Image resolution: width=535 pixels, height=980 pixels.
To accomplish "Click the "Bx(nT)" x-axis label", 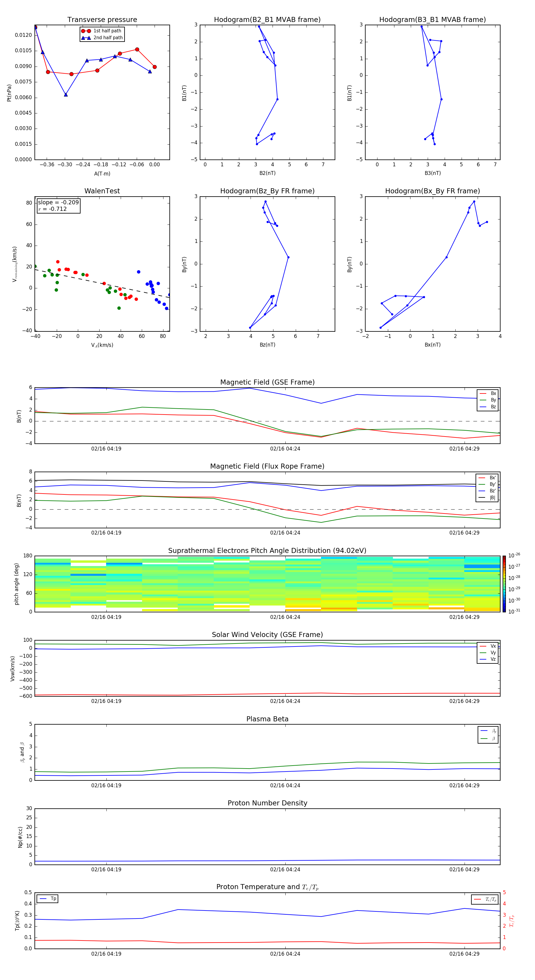I will point(432,345).
